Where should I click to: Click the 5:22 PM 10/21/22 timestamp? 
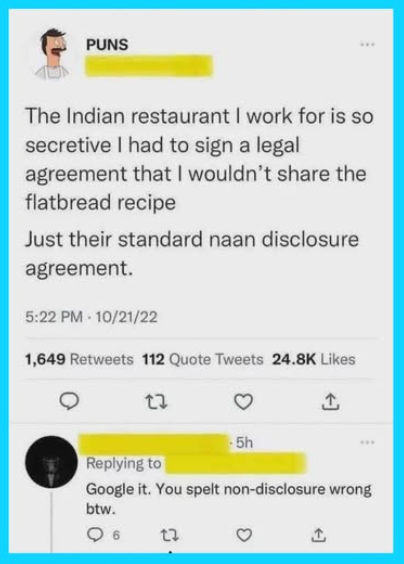tap(91, 317)
